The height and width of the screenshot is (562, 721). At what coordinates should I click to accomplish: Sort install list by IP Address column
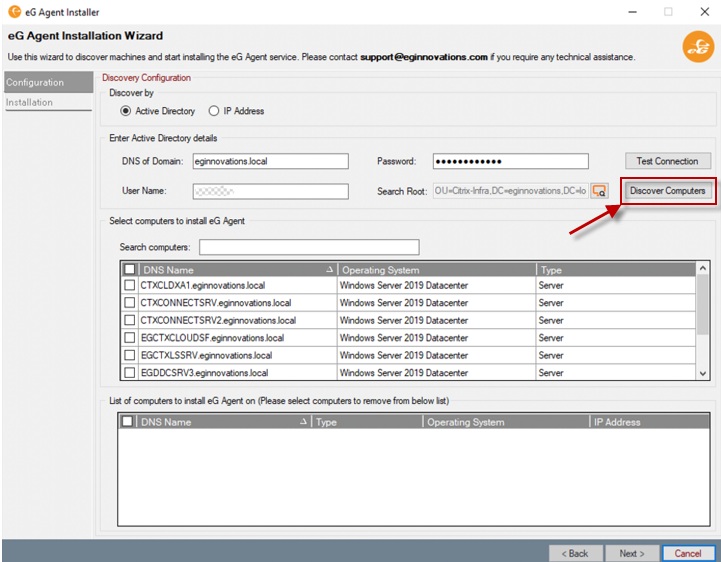(x=649, y=422)
